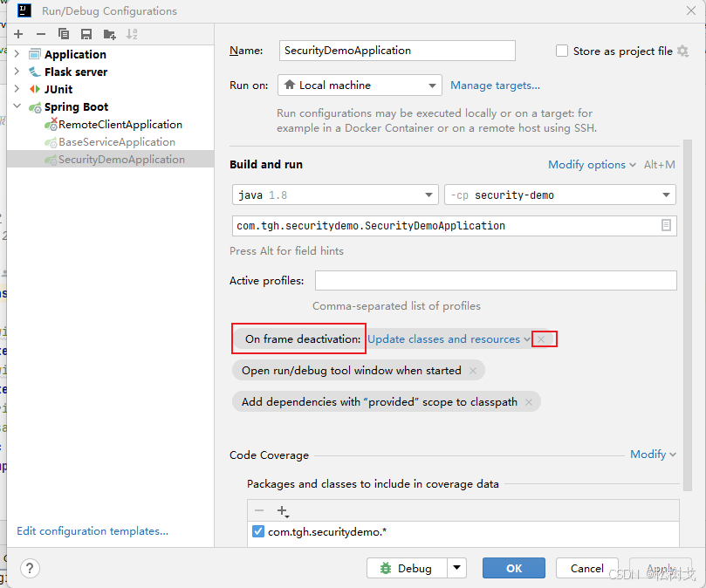This screenshot has width=706, height=588.
Task: Open the java 1.8 JRE dropdown
Action: point(335,195)
